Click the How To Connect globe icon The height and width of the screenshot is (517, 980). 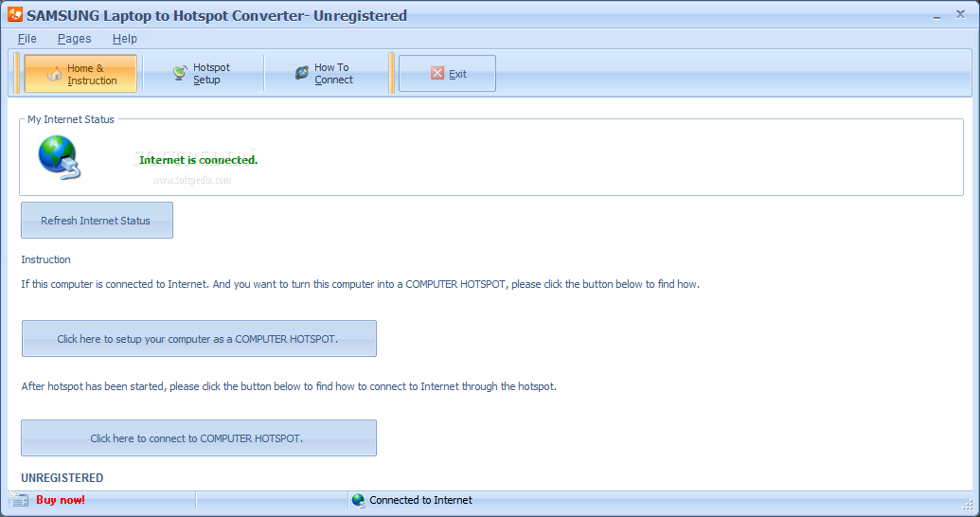coord(302,73)
